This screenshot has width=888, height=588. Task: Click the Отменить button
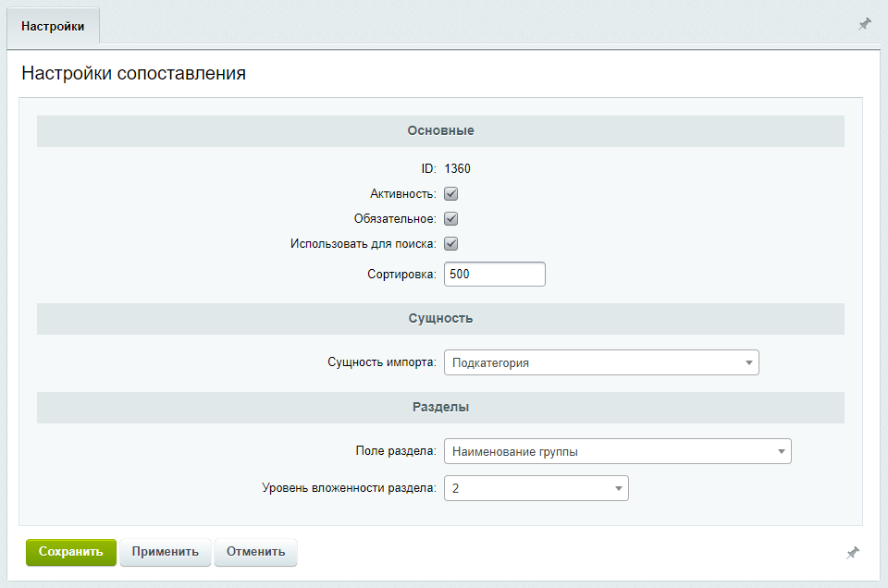point(256,552)
